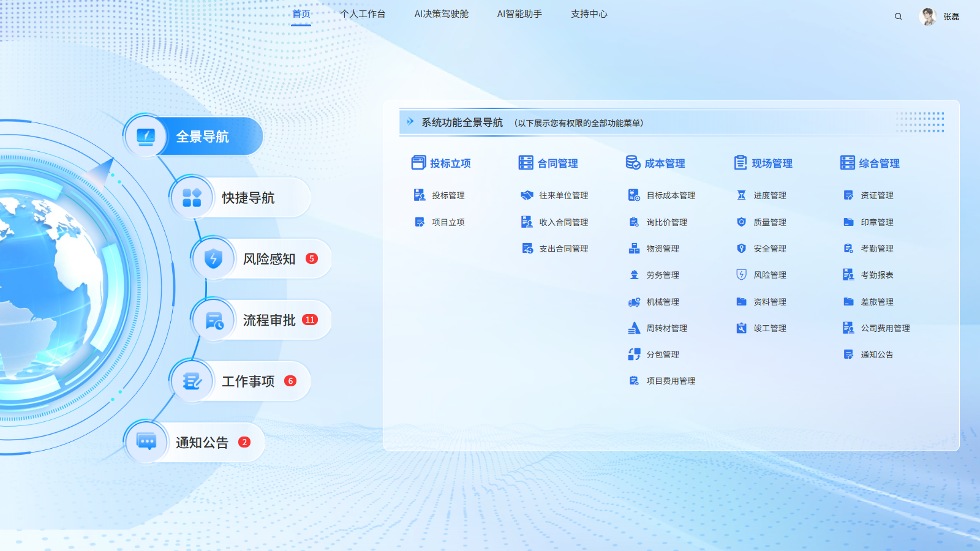This screenshot has width=980, height=551.
Task: Click the 机械管理 icon
Action: [x=634, y=302]
